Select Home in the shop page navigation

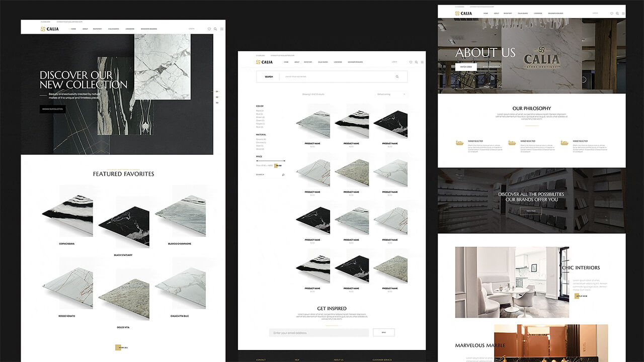286,62
